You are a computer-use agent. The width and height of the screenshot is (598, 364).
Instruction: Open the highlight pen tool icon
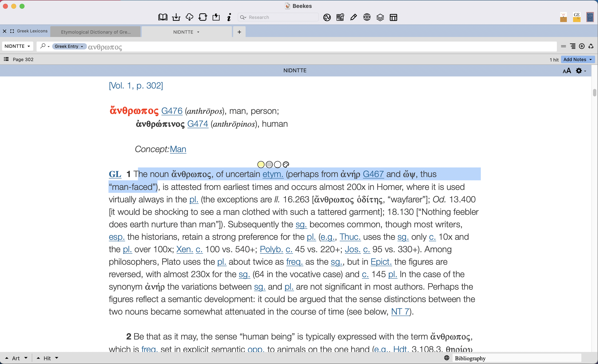click(x=353, y=17)
